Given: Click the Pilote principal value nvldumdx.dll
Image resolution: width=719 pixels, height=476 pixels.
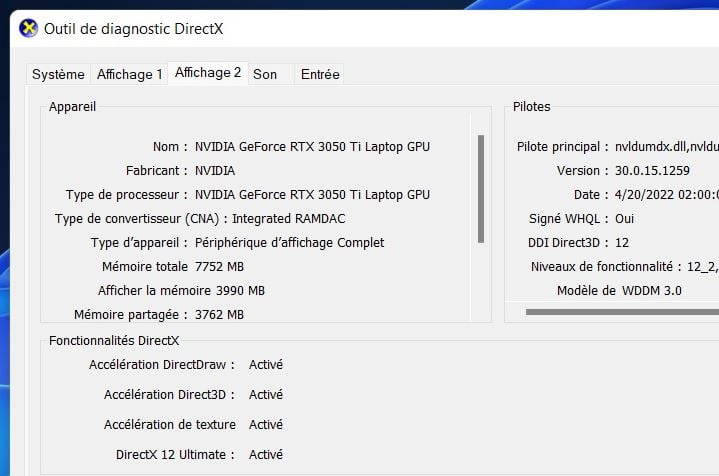Looking at the screenshot, I should pos(667,147).
